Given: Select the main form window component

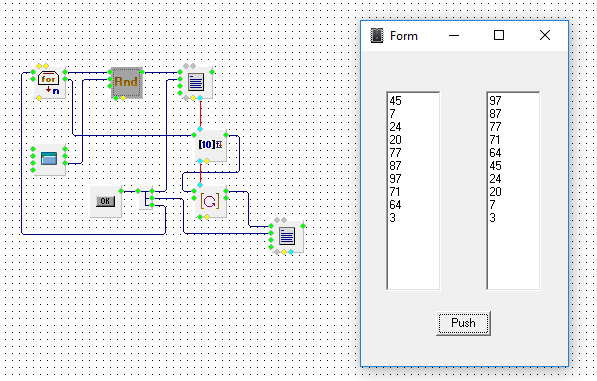Looking at the screenshot, I should pos(49,159).
